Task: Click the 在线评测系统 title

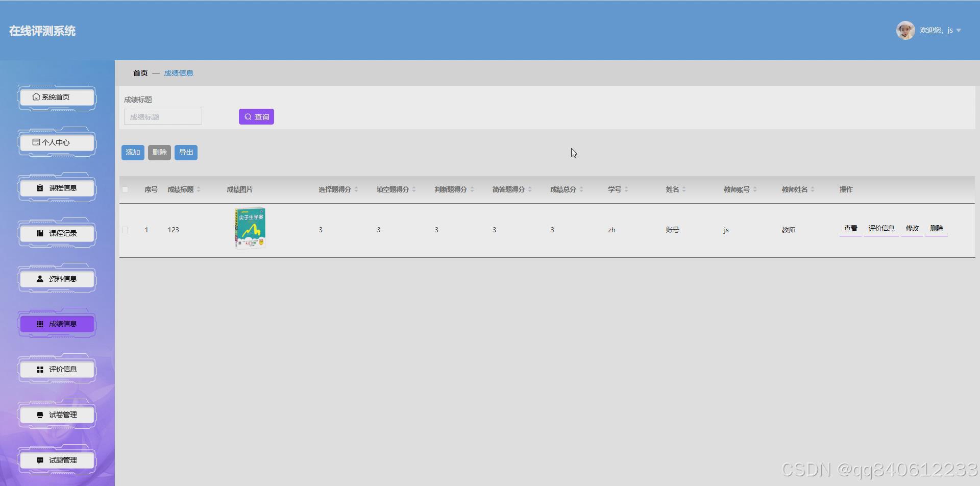Action: 42,31
